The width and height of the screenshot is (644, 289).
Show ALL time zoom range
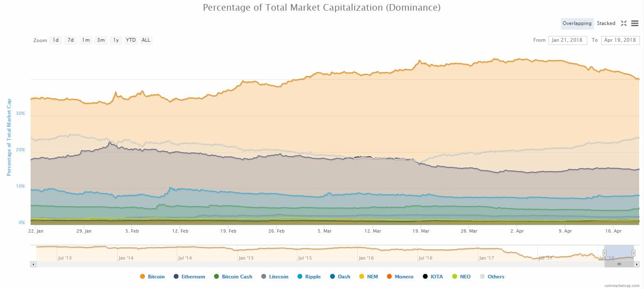146,40
